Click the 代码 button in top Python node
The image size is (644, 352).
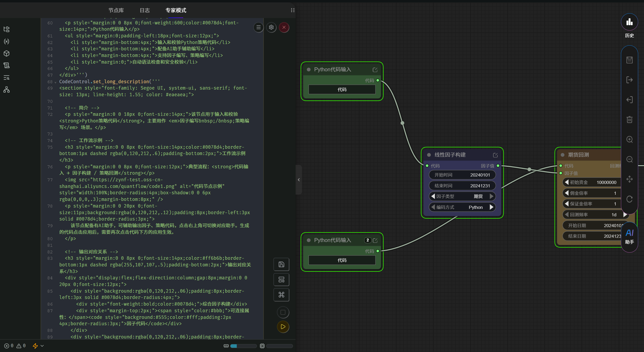pos(342,90)
